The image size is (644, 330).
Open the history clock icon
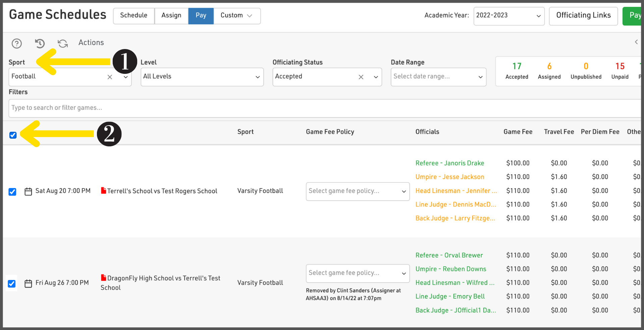[x=40, y=43]
